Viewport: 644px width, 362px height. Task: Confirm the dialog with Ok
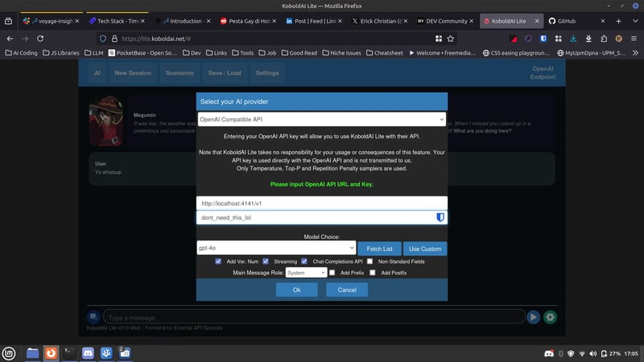(x=296, y=290)
